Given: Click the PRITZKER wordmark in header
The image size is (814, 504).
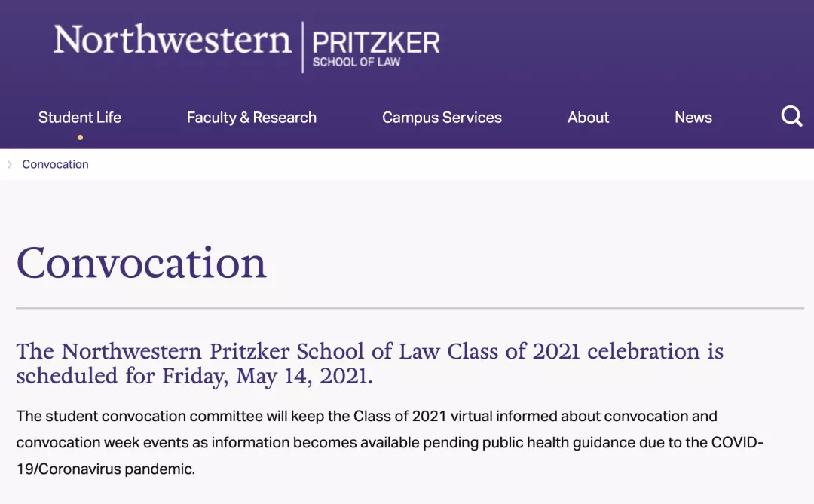Looking at the screenshot, I should click(375, 41).
